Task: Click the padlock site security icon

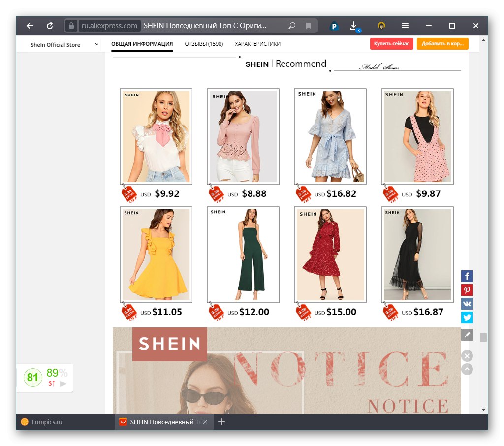Action: pos(71,26)
